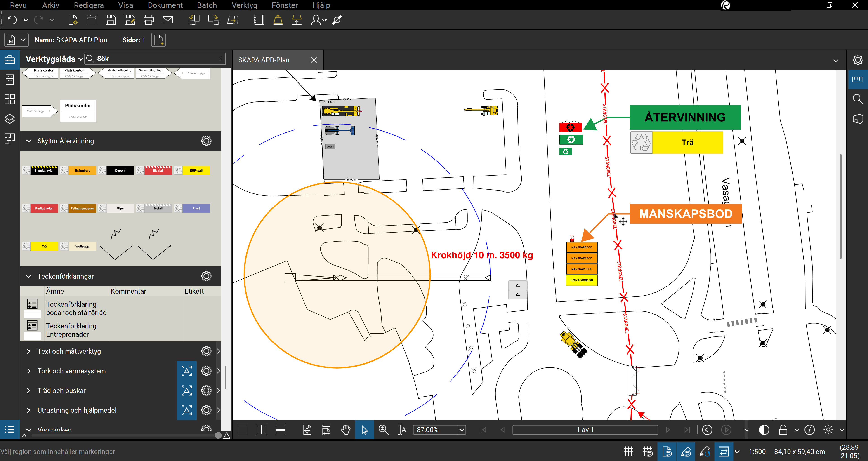
Task: Click the Email envelope icon
Action: [167, 20]
